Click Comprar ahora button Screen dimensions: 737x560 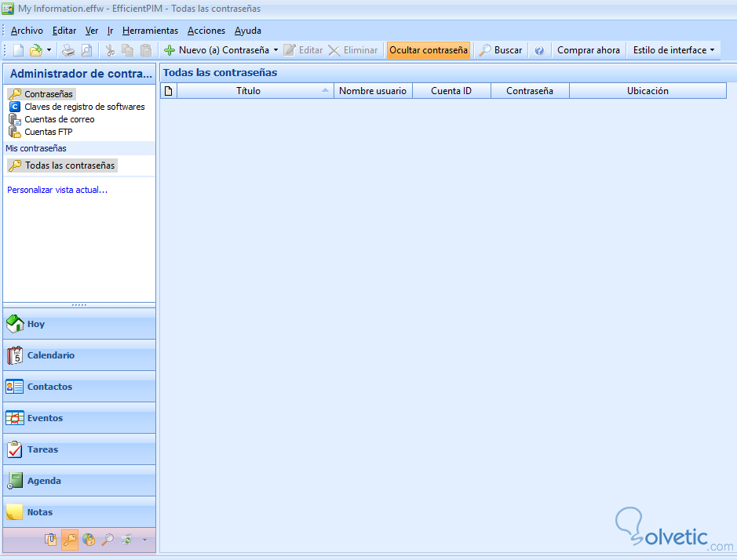(x=589, y=50)
